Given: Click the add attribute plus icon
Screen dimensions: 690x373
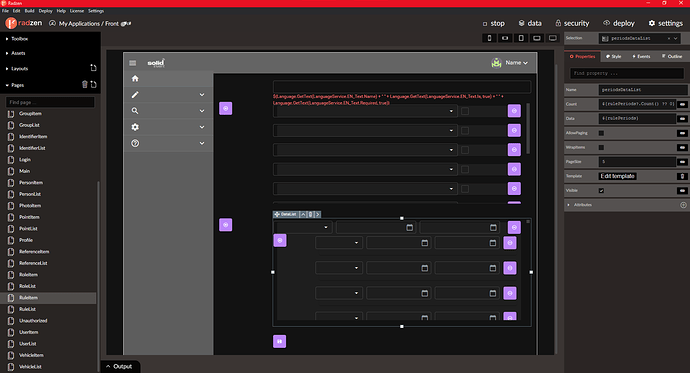Looking at the screenshot, I should pos(683,205).
